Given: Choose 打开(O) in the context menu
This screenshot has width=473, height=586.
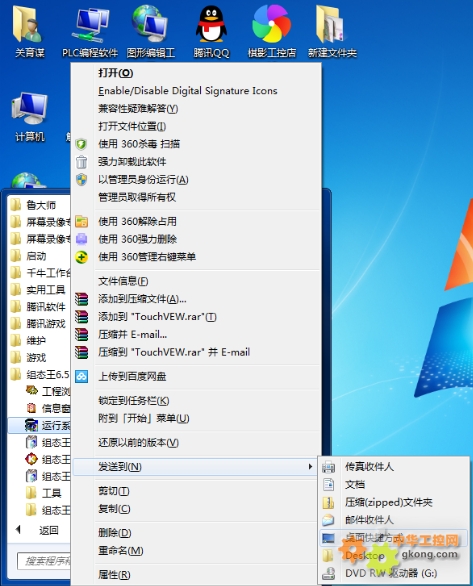Looking at the screenshot, I should (x=115, y=73).
